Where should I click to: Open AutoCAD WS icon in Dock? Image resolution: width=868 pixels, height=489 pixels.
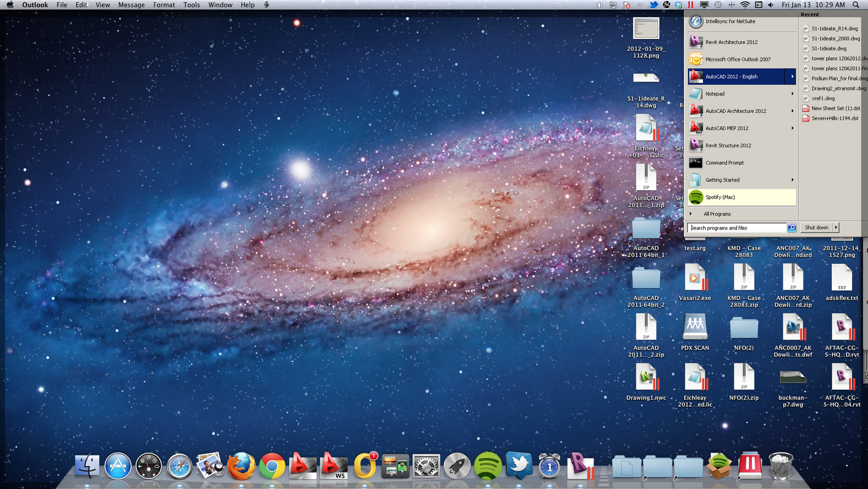[x=334, y=466]
